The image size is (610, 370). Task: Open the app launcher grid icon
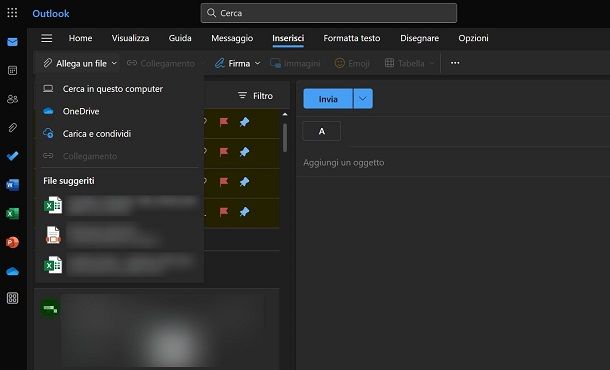tap(12, 13)
